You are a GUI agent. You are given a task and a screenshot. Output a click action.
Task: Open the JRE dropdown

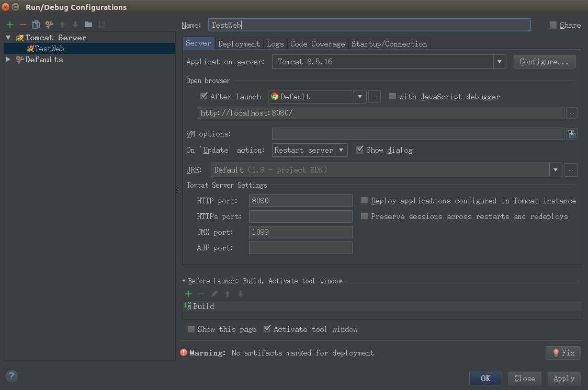tap(556, 170)
